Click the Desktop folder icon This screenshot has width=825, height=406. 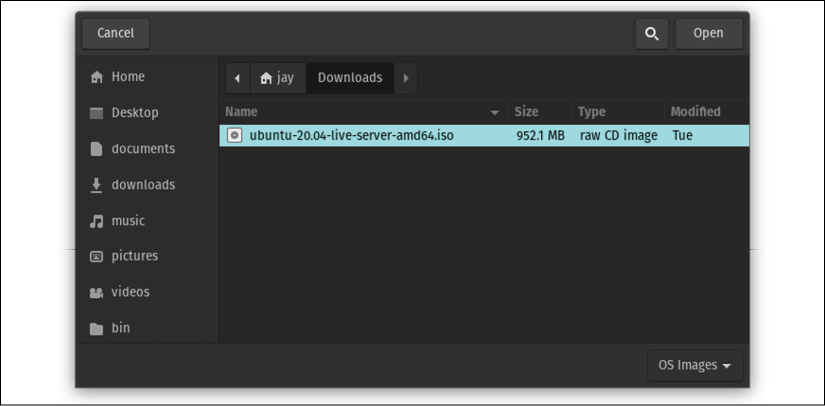(96, 113)
